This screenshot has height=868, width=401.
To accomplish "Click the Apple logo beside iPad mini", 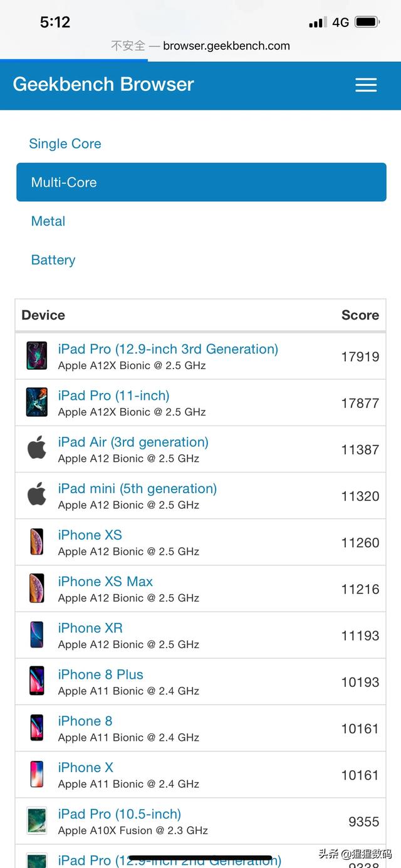I will coord(37,495).
